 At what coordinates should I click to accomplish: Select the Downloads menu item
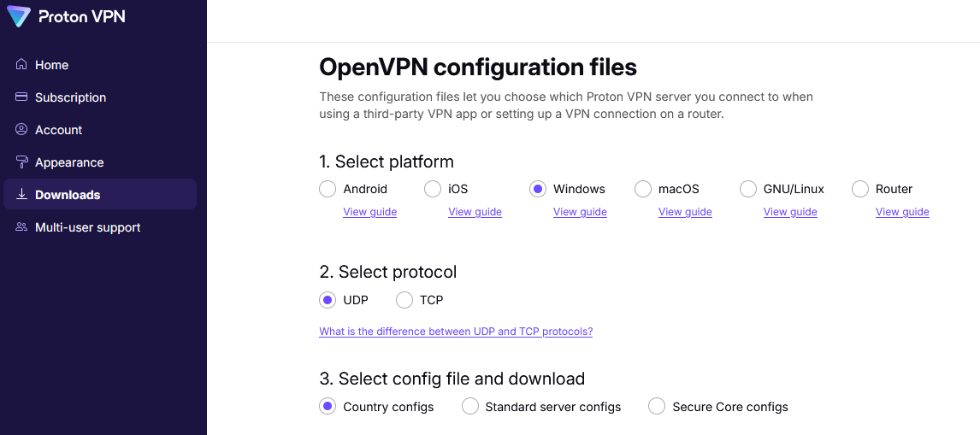(x=100, y=194)
